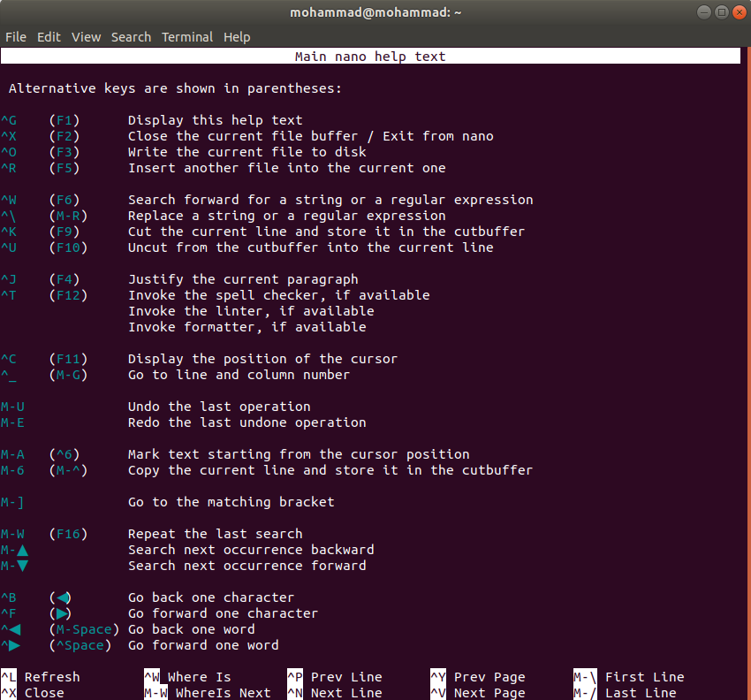
Task: Click the ^◀ key for back one word
Action: pyautogui.click(x=11, y=629)
